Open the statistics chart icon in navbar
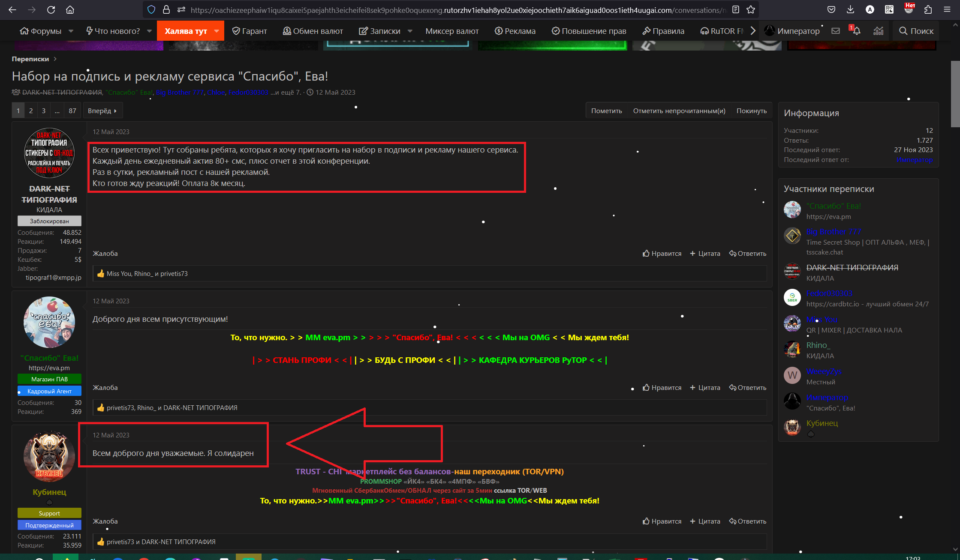960x560 pixels. tap(879, 31)
